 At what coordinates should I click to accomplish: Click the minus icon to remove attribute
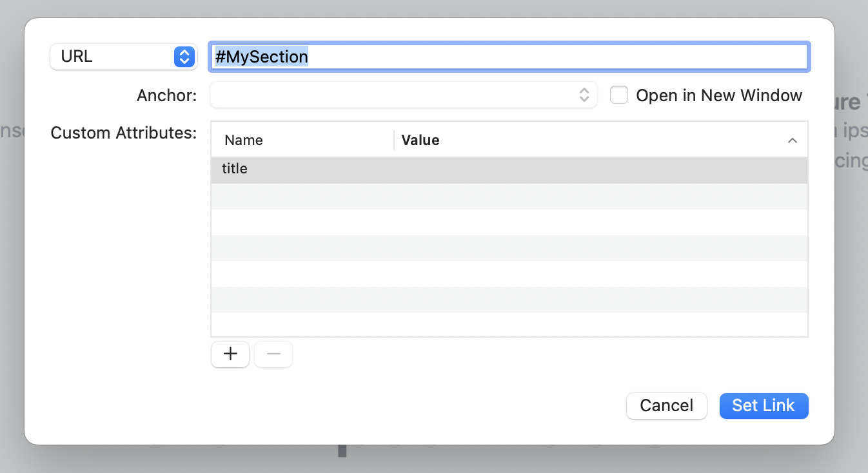273,354
